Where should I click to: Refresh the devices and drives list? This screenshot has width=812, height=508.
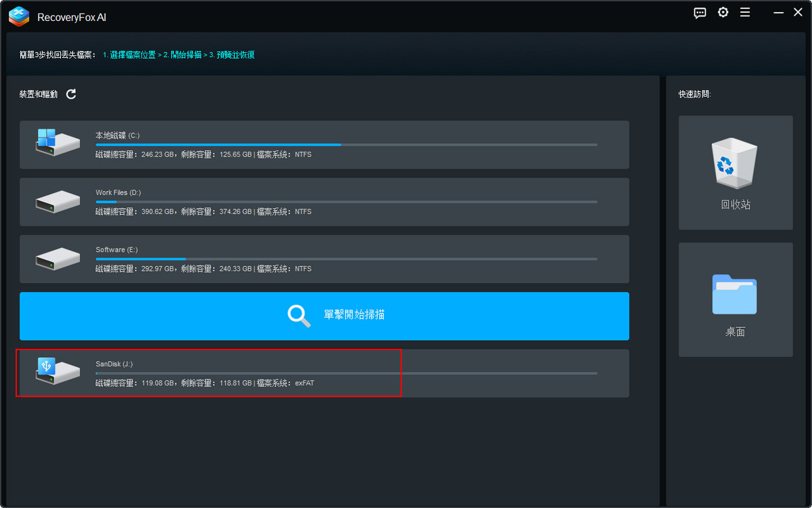(71, 94)
